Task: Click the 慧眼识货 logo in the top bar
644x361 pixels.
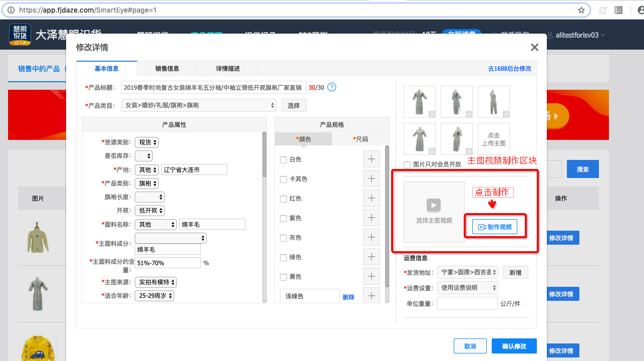Action: click(20, 34)
